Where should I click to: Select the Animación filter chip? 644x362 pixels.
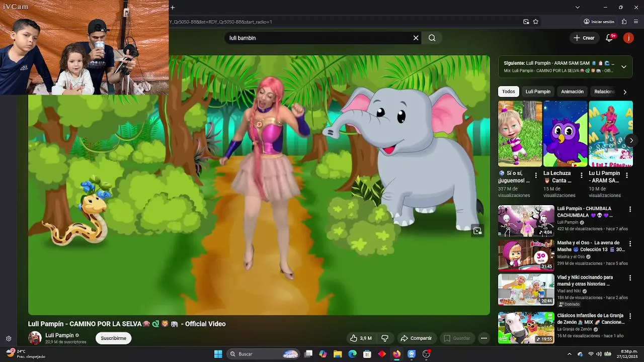572,92
